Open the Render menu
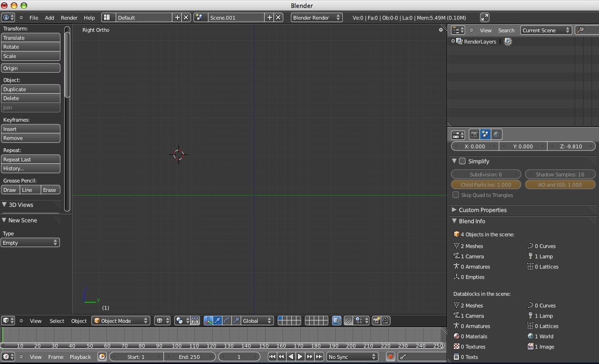 tap(69, 18)
